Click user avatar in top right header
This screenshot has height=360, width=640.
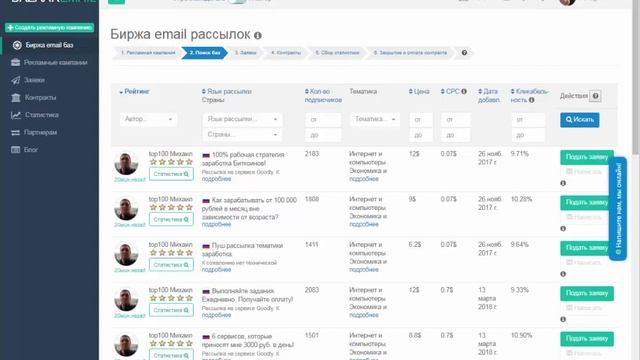(x=567, y=2)
